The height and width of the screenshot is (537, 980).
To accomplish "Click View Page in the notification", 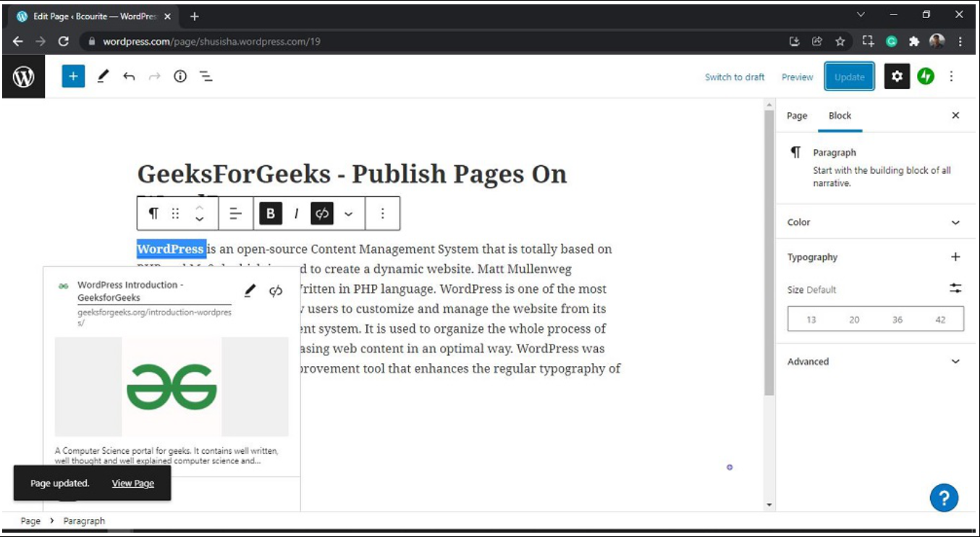I will [133, 483].
